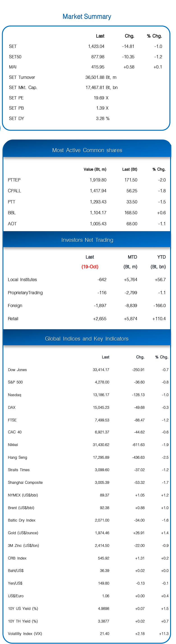Select the Foreign investors row
Screen dimensions: 176x644
point(87,306)
